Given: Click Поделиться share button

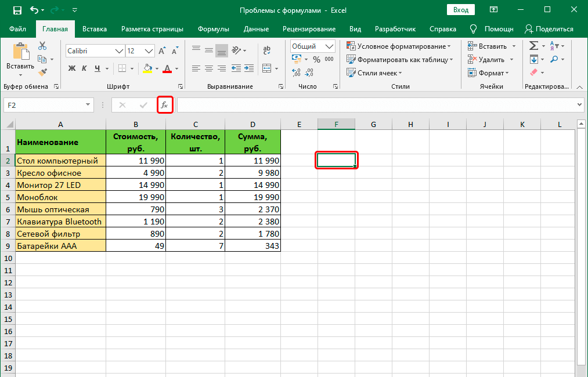Looking at the screenshot, I should tap(549, 29).
